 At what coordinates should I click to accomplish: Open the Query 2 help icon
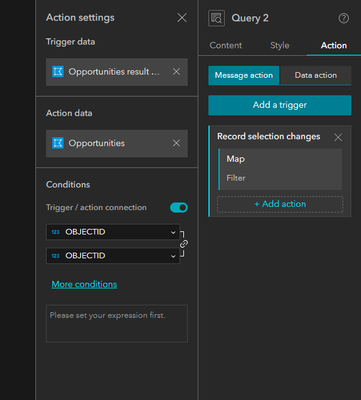click(344, 18)
